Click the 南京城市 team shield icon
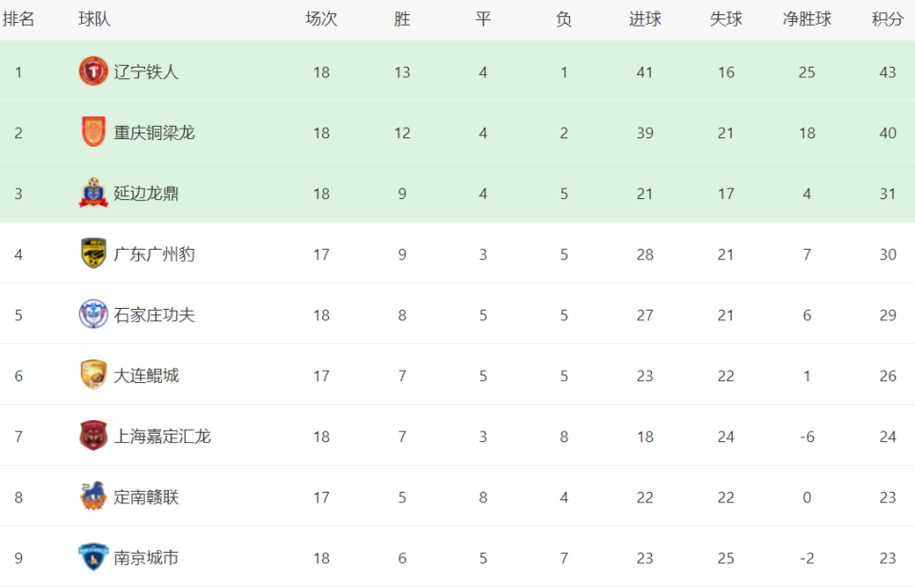 [x=93, y=557]
